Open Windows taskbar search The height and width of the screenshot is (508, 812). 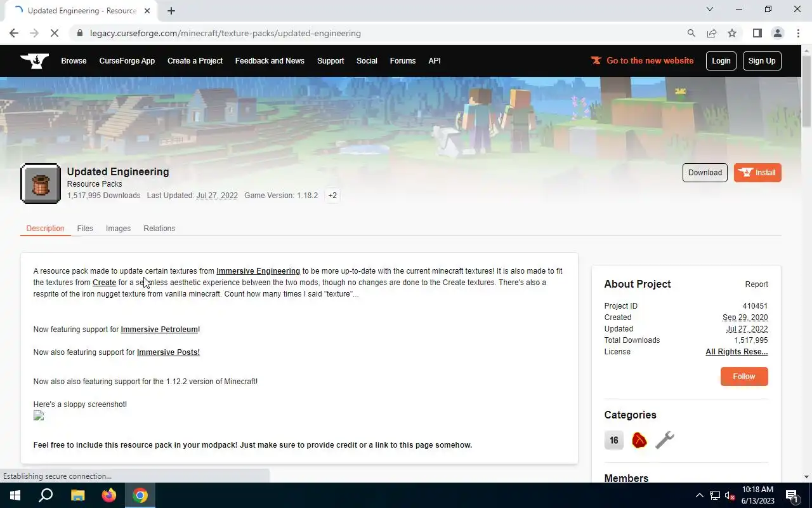tap(46, 495)
